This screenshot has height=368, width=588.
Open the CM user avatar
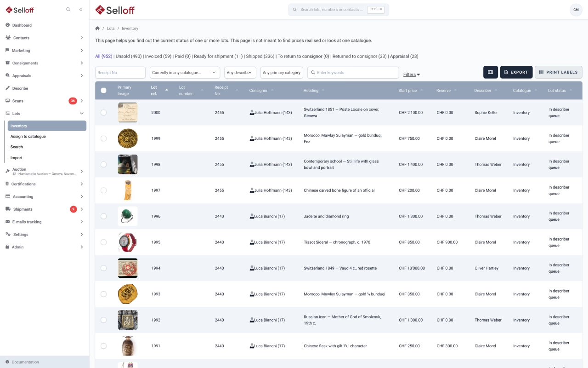coord(576,10)
